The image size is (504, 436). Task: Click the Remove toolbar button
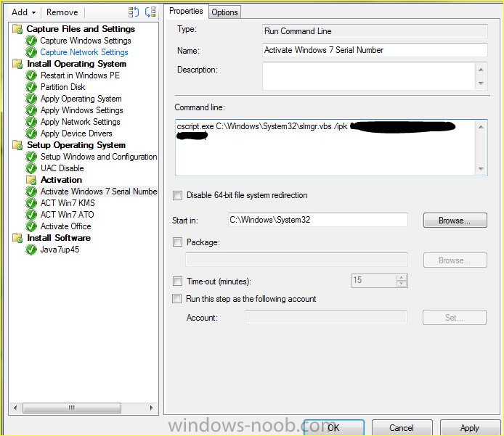62,12
